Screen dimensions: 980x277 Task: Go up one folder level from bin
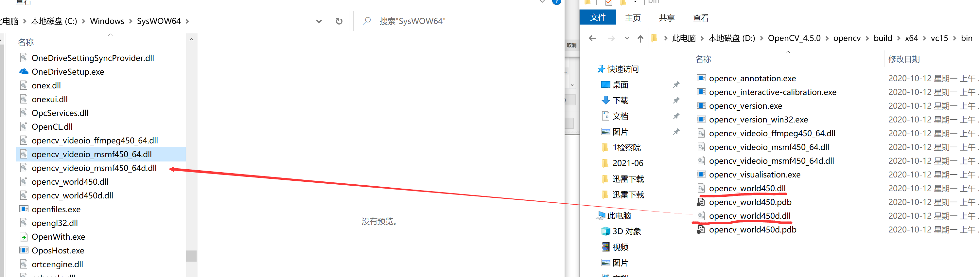tap(640, 39)
